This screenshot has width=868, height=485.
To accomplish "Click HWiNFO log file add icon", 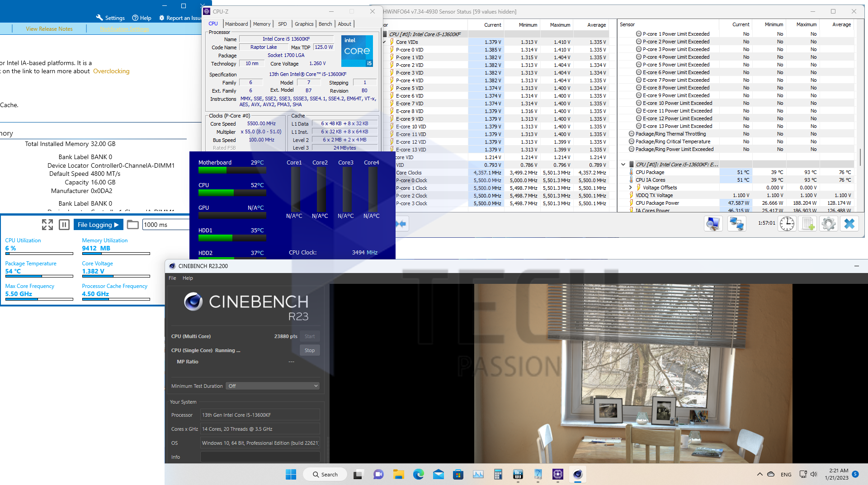I will (x=807, y=224).
